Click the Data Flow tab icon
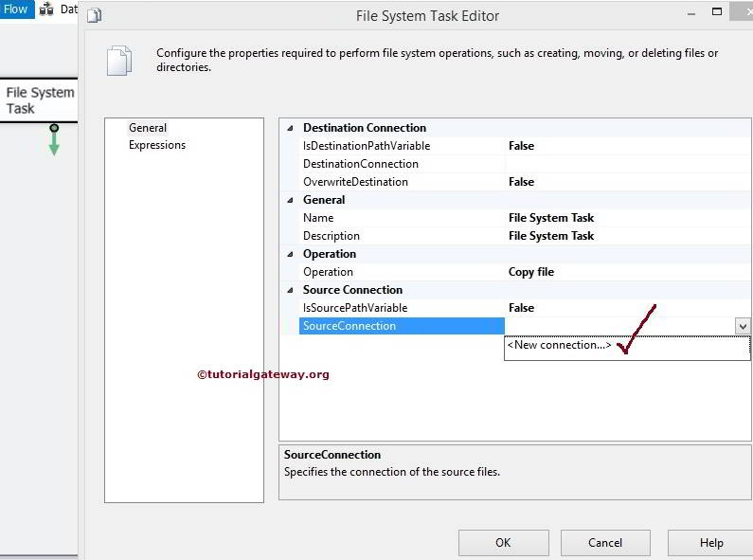Screen dimensions: 753x560 click(x=46, y=9)
